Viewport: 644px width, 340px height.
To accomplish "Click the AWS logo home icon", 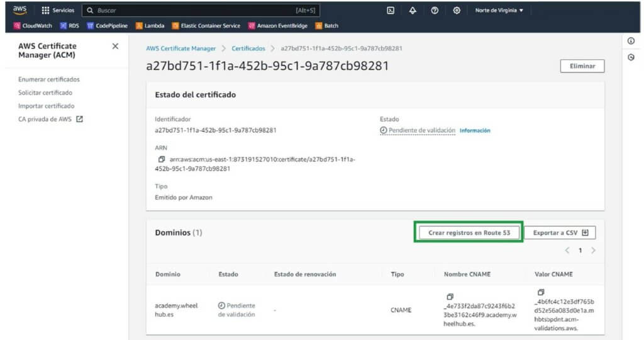I will point(19,10).
